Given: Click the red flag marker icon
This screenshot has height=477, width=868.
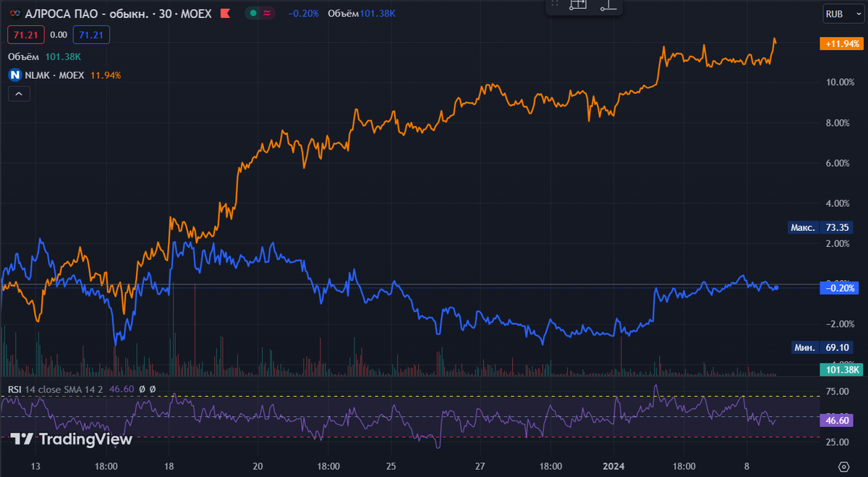Looking at the screenshot, I should click(x=224, y=13).
